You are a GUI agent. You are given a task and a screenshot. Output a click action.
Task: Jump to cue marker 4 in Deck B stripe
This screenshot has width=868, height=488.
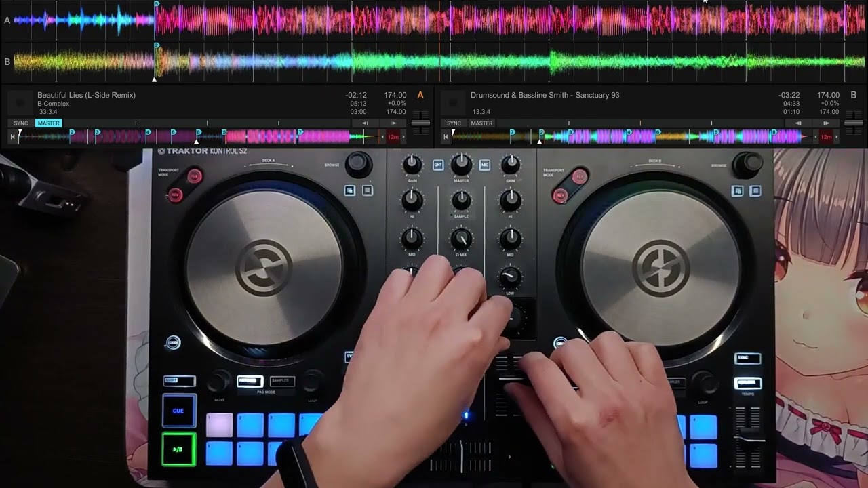(629, 132)
